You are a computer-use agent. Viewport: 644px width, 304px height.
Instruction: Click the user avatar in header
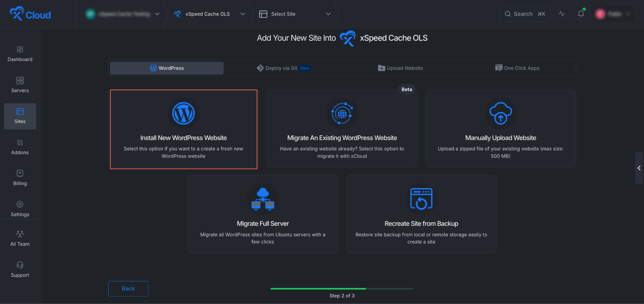600,14
